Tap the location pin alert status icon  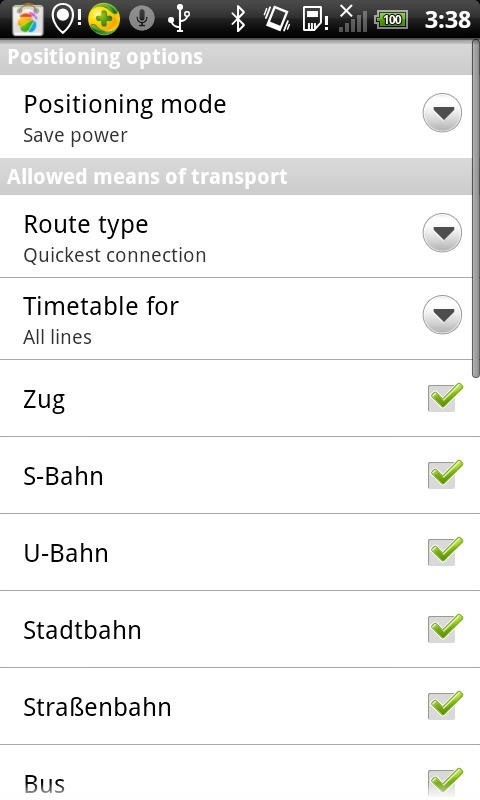click(x=66, y=19)
